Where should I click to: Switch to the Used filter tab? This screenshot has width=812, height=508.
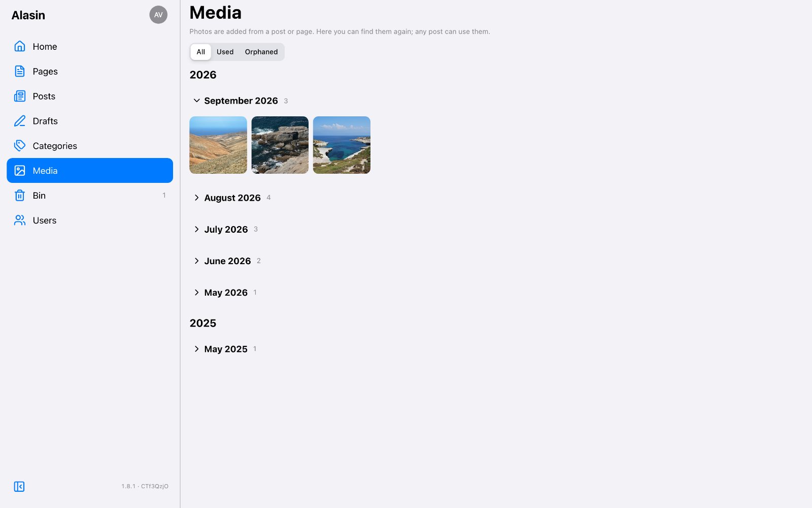[225, 52]
